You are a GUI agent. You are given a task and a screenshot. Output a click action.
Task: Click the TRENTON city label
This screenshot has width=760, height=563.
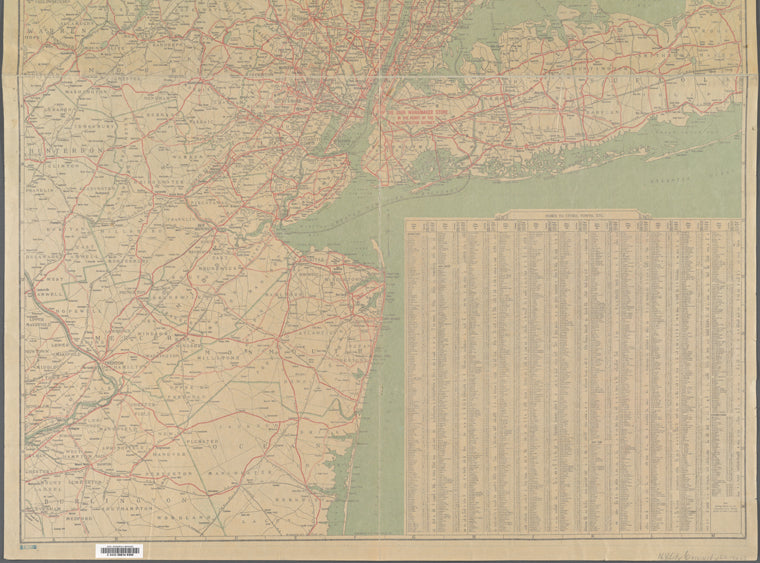(112, 362)
